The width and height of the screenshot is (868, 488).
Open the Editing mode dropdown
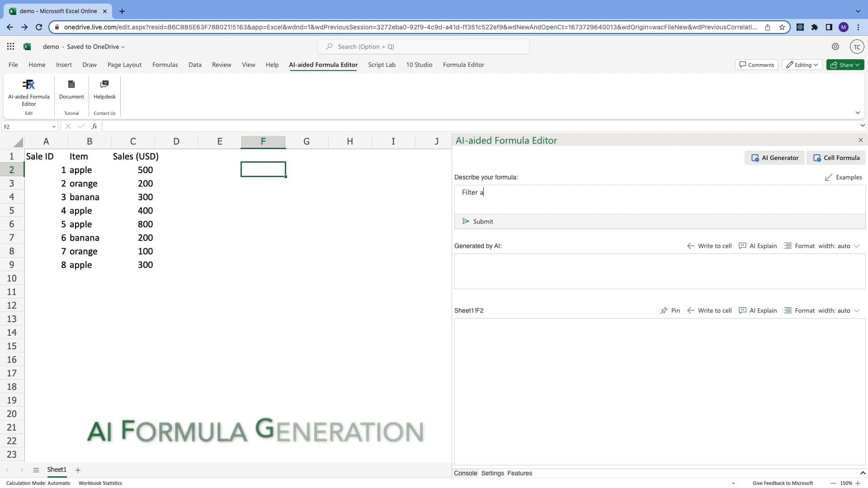(x=802, y=65)
